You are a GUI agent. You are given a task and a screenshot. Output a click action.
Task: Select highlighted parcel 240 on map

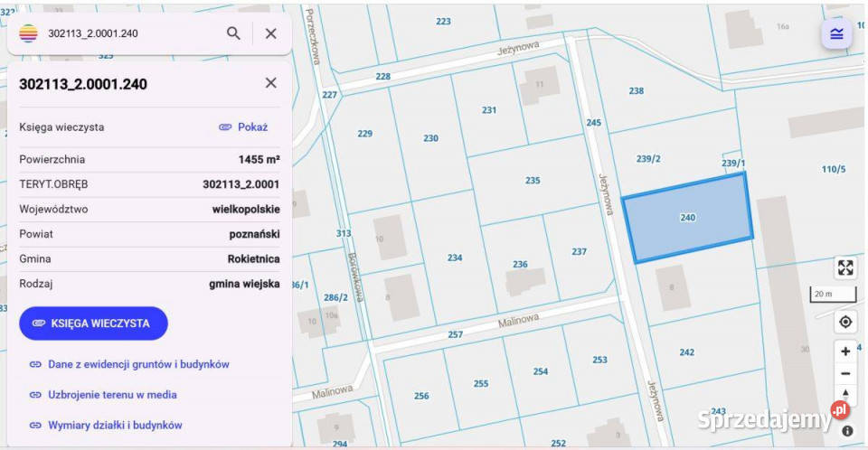[x=687, y=218]
